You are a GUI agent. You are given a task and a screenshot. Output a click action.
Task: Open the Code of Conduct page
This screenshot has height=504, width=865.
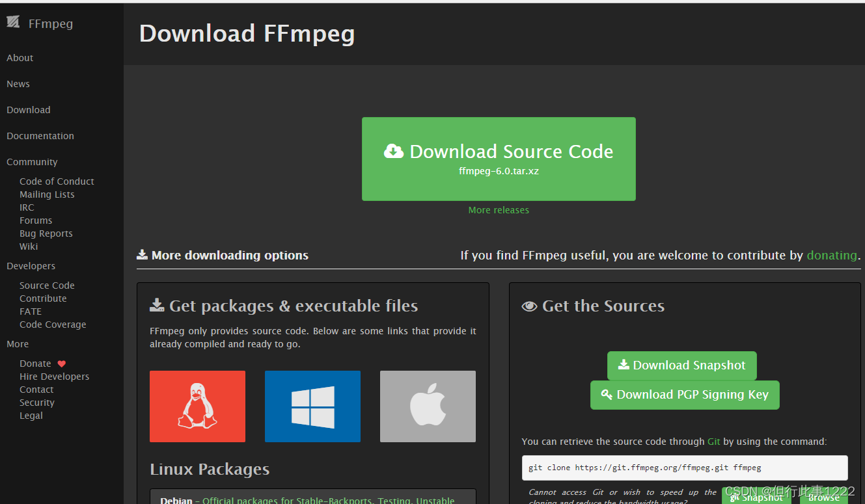coord(57,181)
